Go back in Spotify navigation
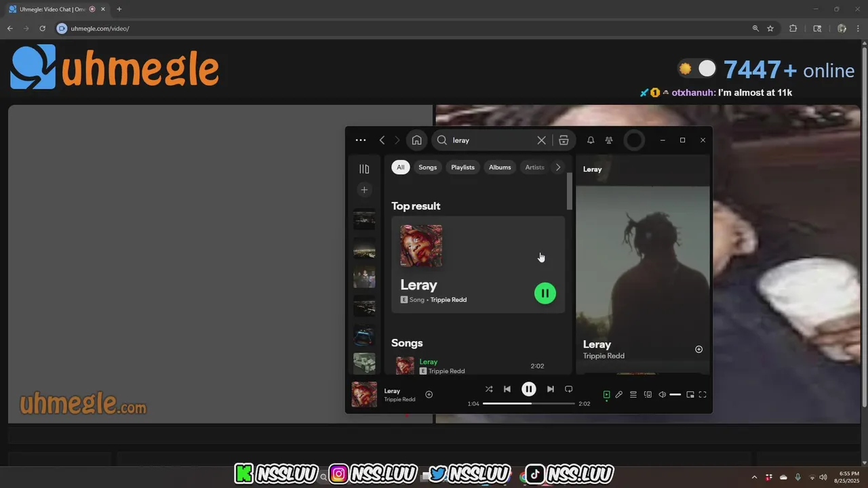 pyautogui.click(x=382, y=140)
